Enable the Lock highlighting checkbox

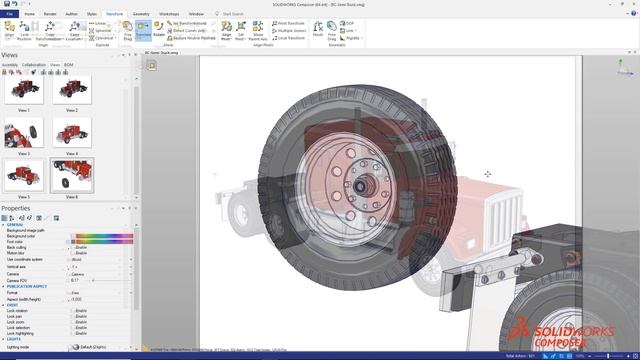click(x=73, y=333)
